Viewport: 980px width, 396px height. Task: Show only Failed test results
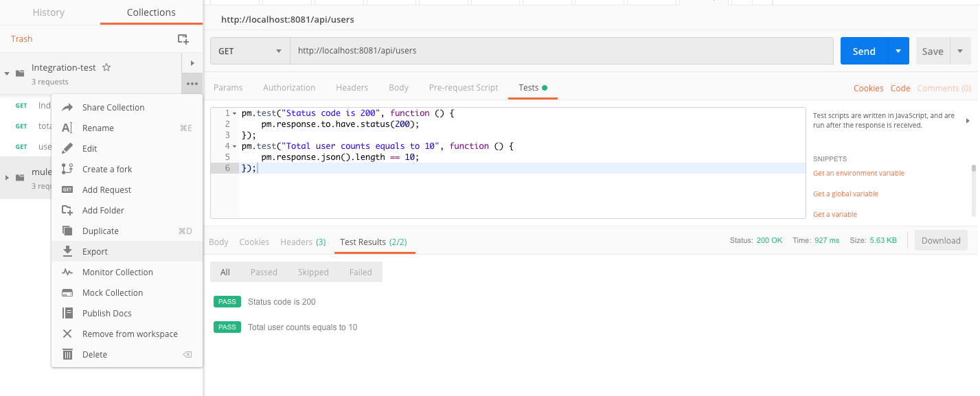[x=361, y=272]
